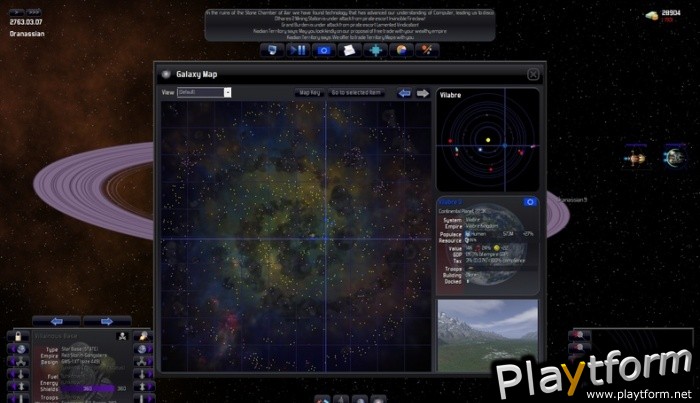This screenshot has height=403, width=700.
Task: Click the magnifier icon at selection panel top-right
Action: pos(143,336)
